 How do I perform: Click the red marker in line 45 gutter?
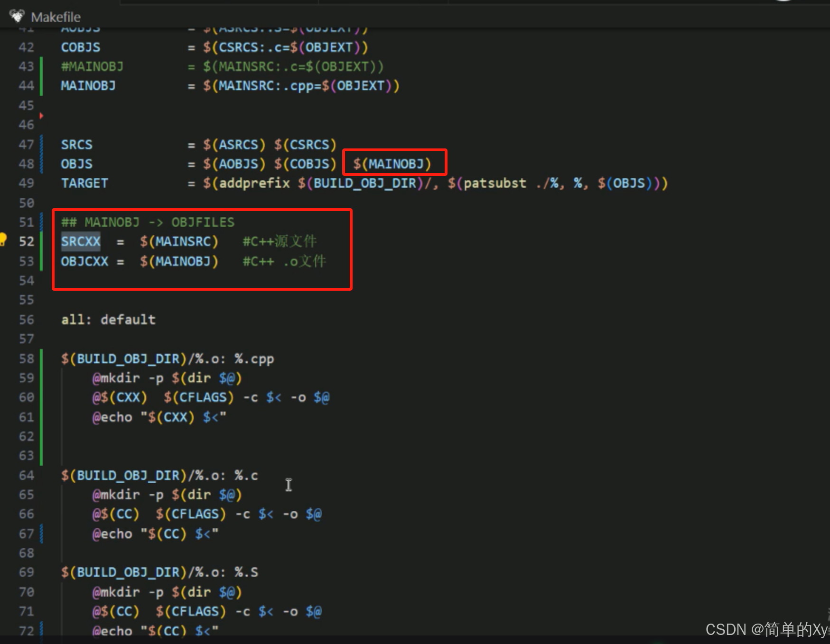(x=41, y=115)
